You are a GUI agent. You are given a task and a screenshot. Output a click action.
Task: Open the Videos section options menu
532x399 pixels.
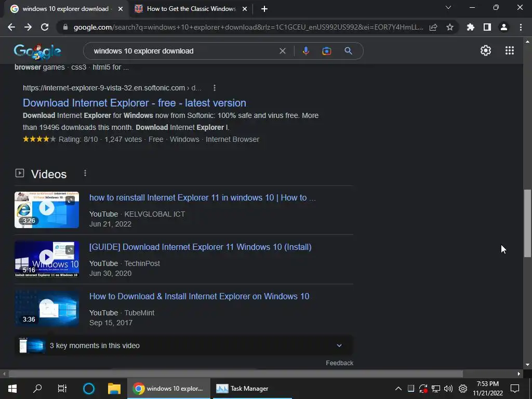(85, 174)
